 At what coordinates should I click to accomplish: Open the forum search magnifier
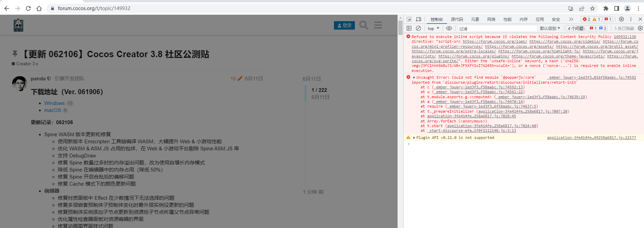point(364,25)
